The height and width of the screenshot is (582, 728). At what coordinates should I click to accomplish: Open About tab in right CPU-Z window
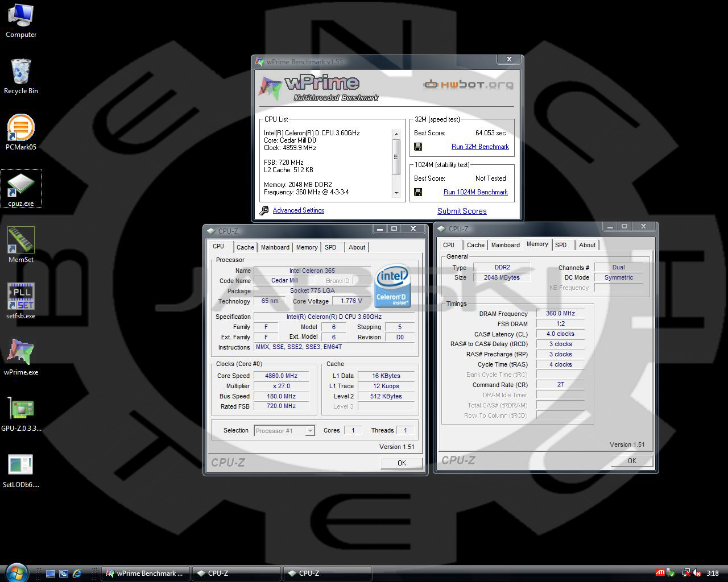coord(587,245)
